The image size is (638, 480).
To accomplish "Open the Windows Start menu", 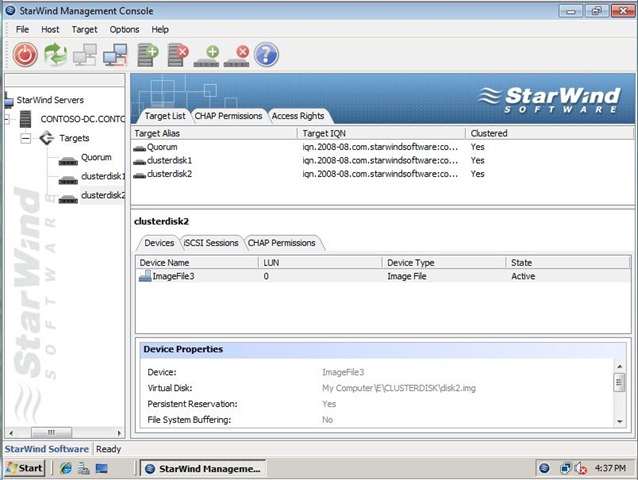I will [x=24, y=468].
